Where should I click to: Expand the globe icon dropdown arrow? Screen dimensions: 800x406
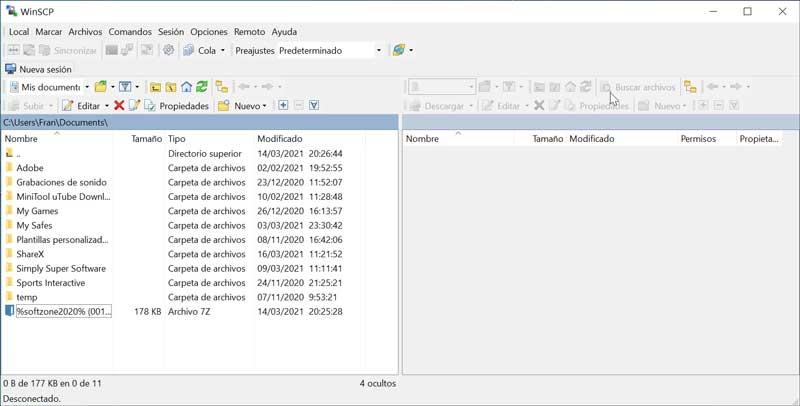[411, 50]
